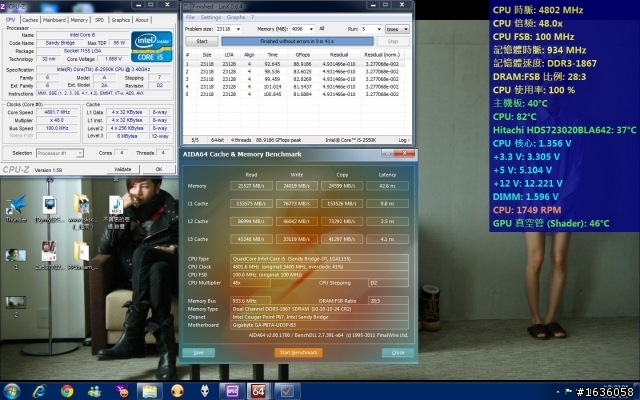This screenshot has width=640, height=400.
Task: Open LinX help question mark menu
Action: 252,17
